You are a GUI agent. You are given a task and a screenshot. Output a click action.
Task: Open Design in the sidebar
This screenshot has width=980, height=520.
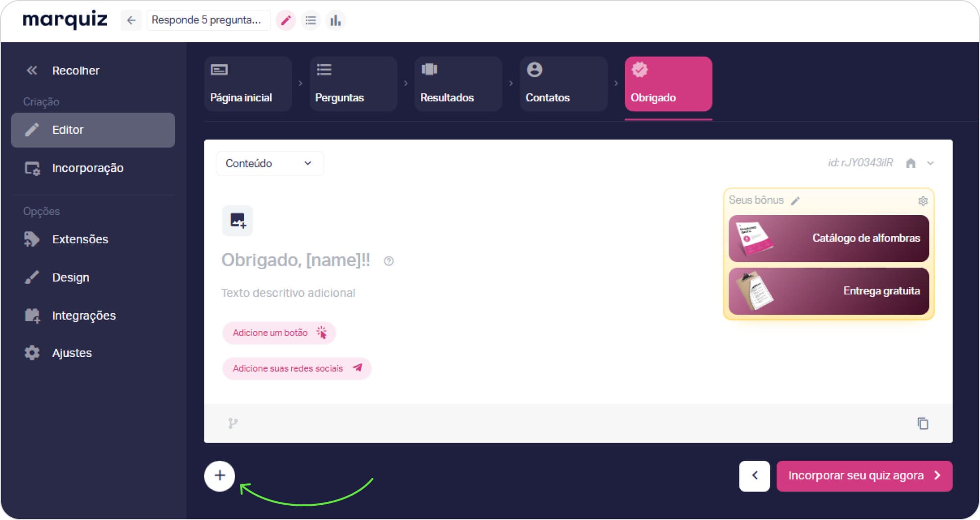coord(93,278)
